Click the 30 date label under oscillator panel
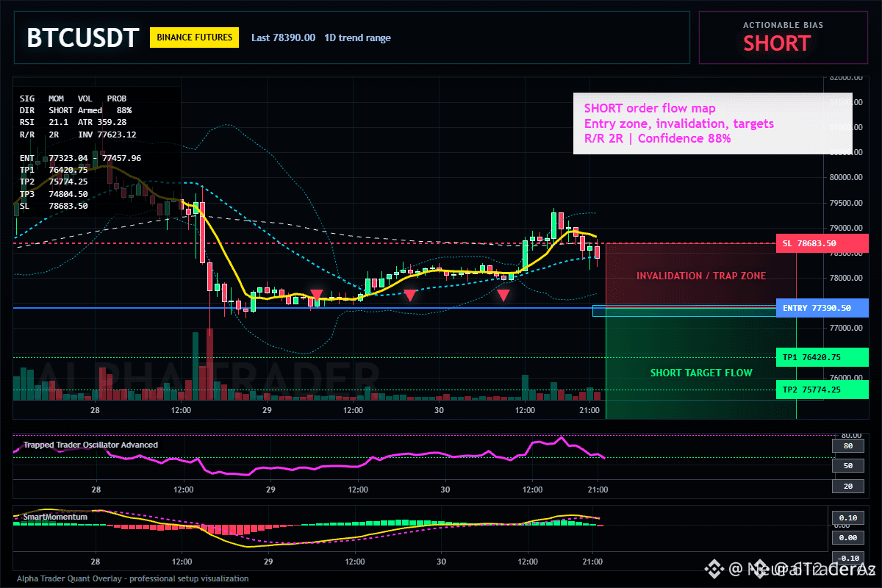 445,490
